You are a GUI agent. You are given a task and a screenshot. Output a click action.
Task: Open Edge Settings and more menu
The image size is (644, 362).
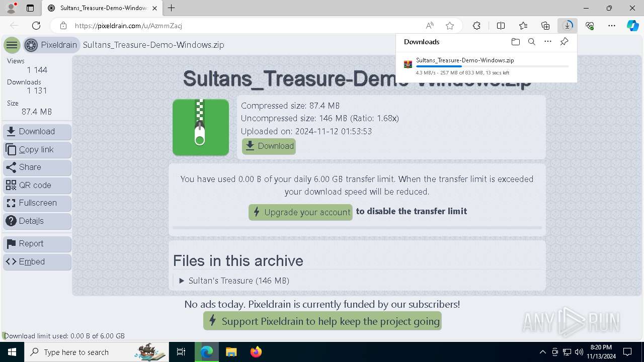point(612,26)
